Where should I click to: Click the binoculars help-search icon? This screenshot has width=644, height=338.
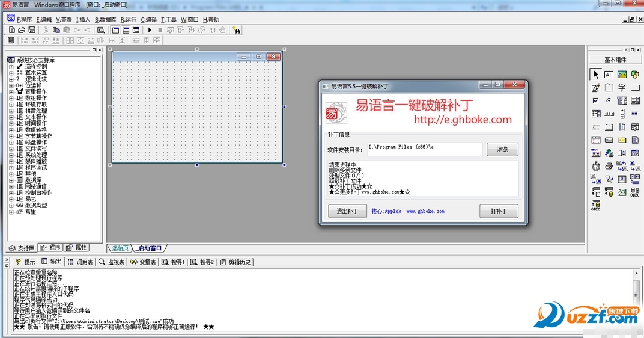click(236, 30)
